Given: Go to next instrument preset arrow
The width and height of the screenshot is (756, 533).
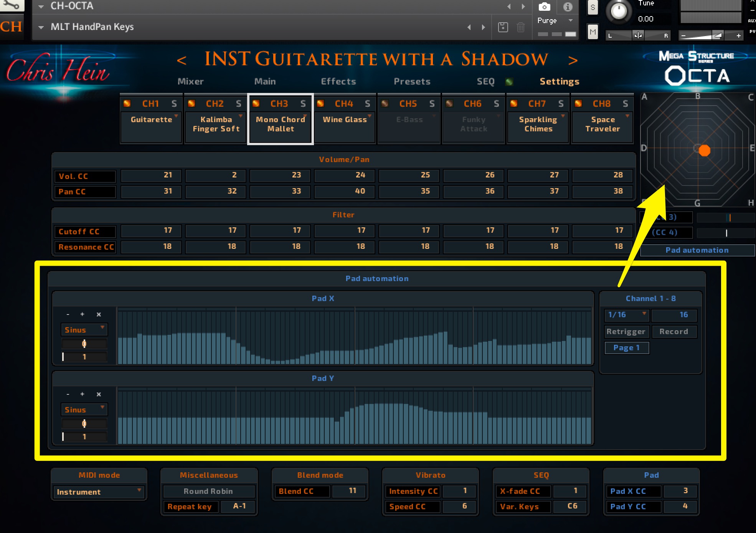Looking at the screenshot, I should (x=573, y=60).
